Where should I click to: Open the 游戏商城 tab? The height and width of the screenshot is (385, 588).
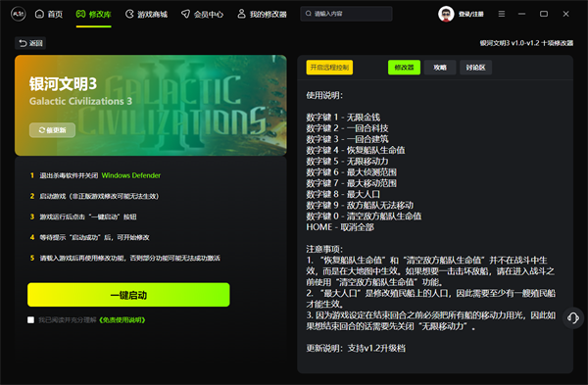point(146,15)
